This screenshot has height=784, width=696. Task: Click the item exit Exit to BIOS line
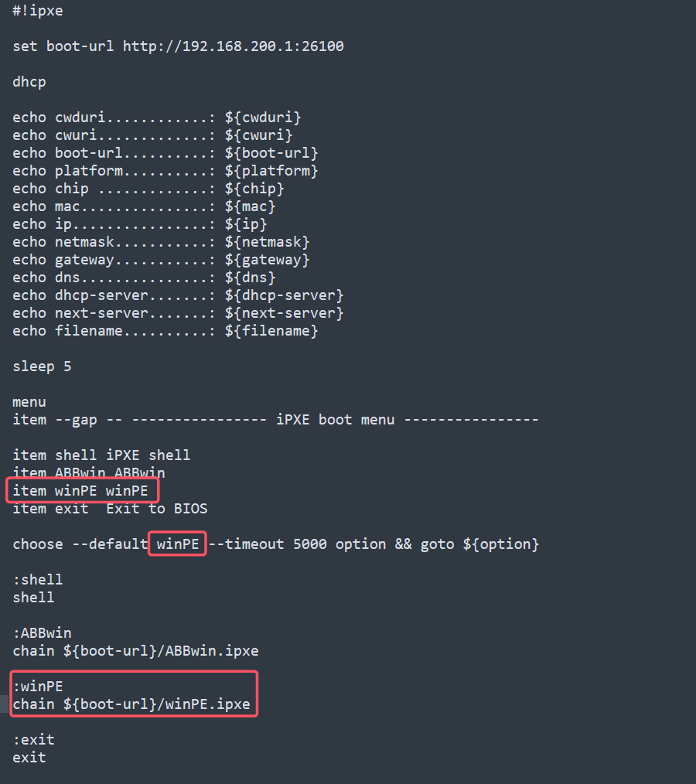tap(110, 509)
